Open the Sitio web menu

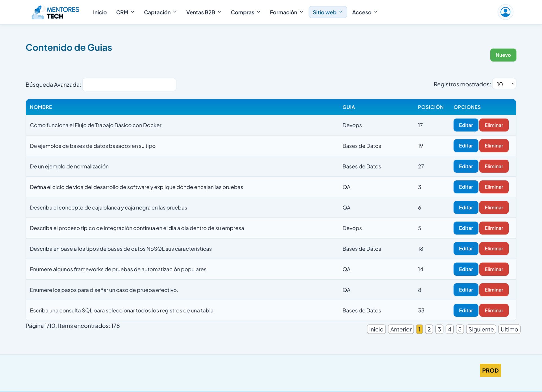click(x=327, y=12)
